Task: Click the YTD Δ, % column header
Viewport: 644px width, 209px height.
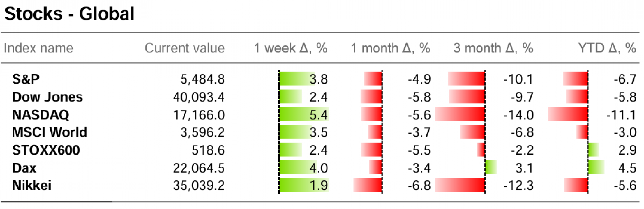Action: (607, 48)
